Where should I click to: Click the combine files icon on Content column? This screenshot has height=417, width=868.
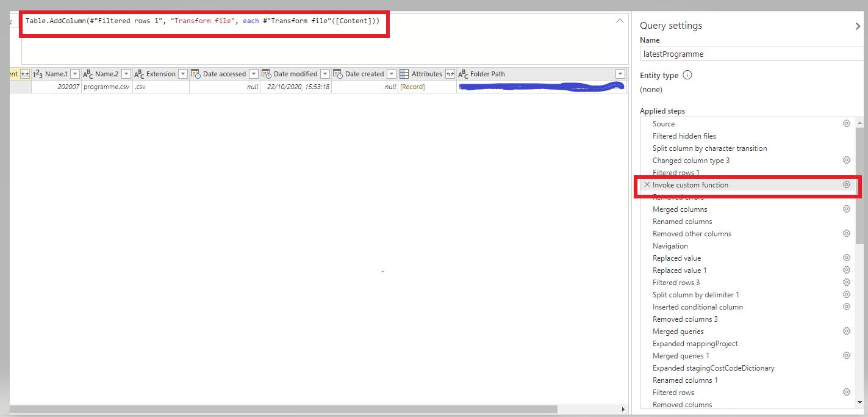pos(25,74)
